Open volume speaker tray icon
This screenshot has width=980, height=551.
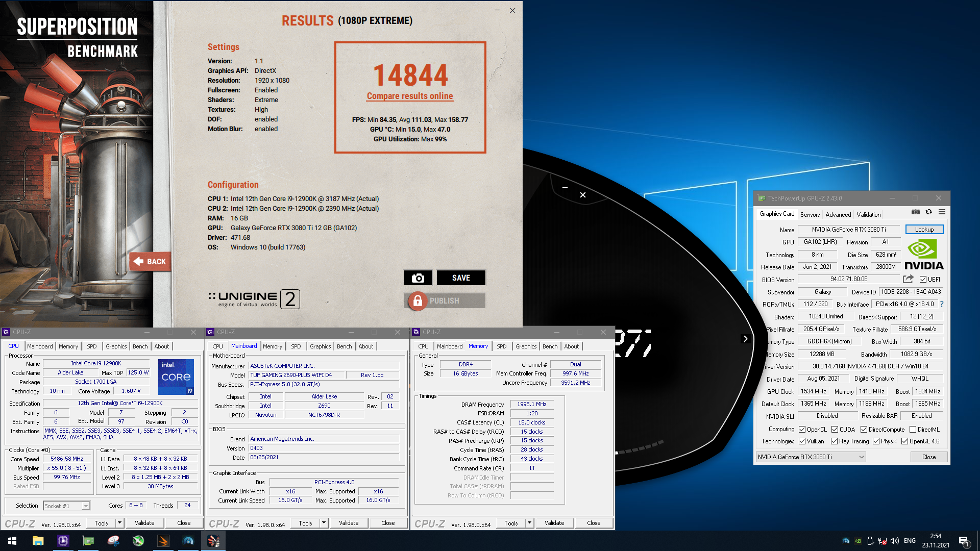coord(894,541)
